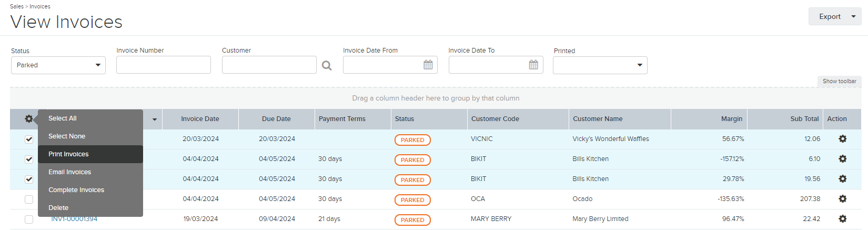Click the sub total value 22.42
The width and height of the screenshot is (868, 230).
coord(812,219)
